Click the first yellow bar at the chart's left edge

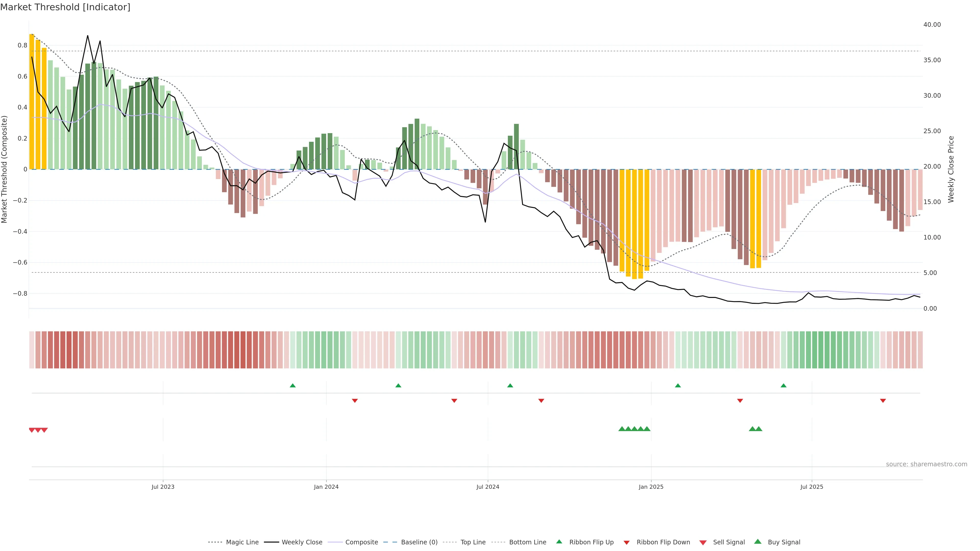pos(32,101)
